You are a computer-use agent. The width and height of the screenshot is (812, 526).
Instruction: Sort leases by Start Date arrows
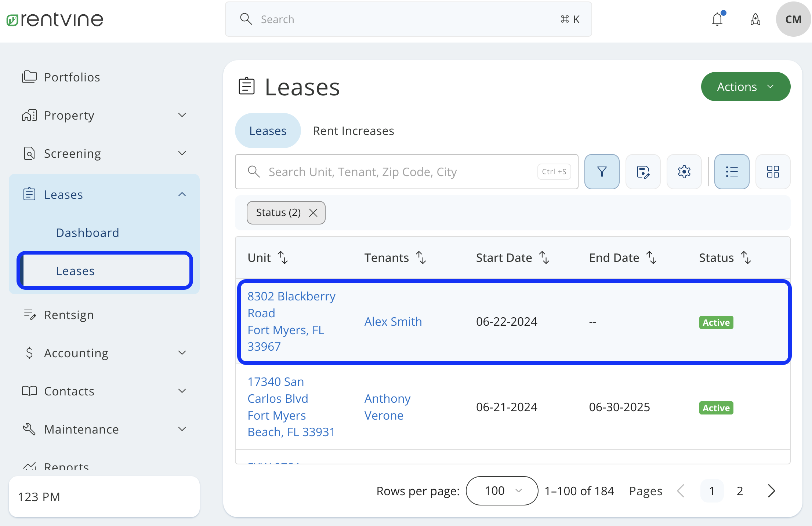point(544,257)
